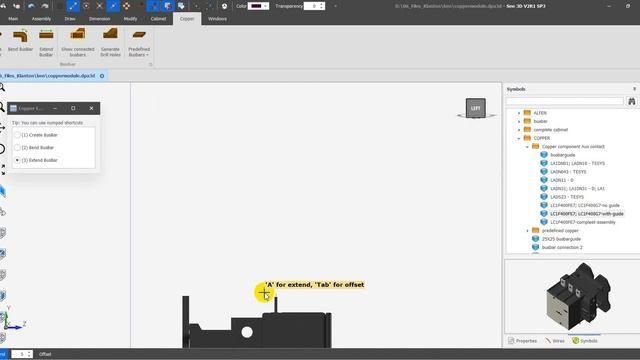Select the busbarguide symbol
This screenshot has height=360, width=640.
pyautogui.click(x=562, y=155)
